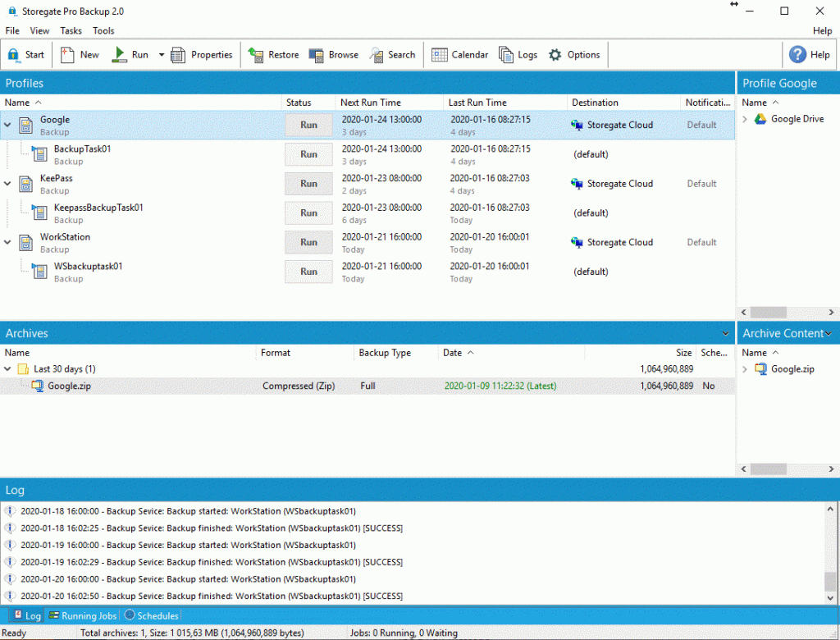Screen dimensions: 840x640
Task: Click the Google Drive icon
Action: [760, 119]
